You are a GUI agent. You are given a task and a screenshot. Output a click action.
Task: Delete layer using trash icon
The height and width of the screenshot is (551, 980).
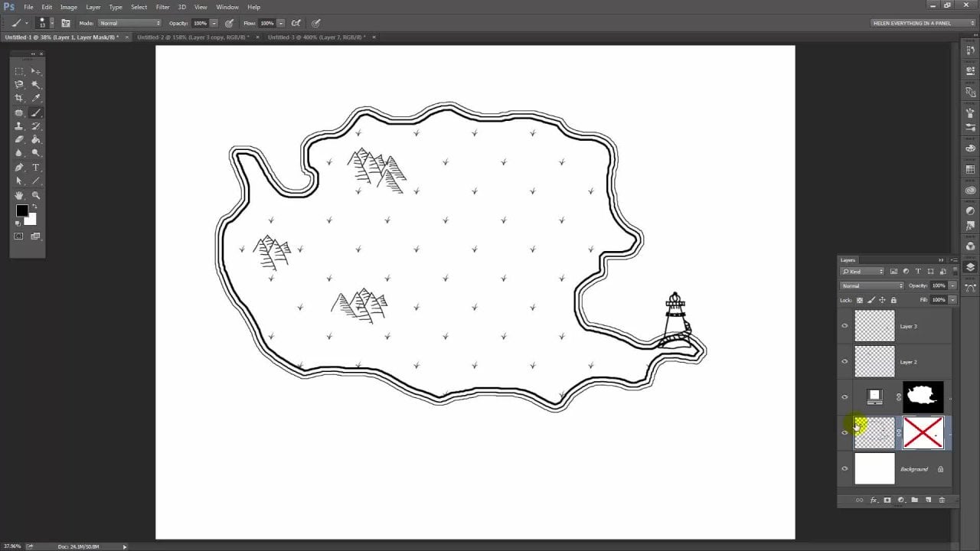pos(942,500)
